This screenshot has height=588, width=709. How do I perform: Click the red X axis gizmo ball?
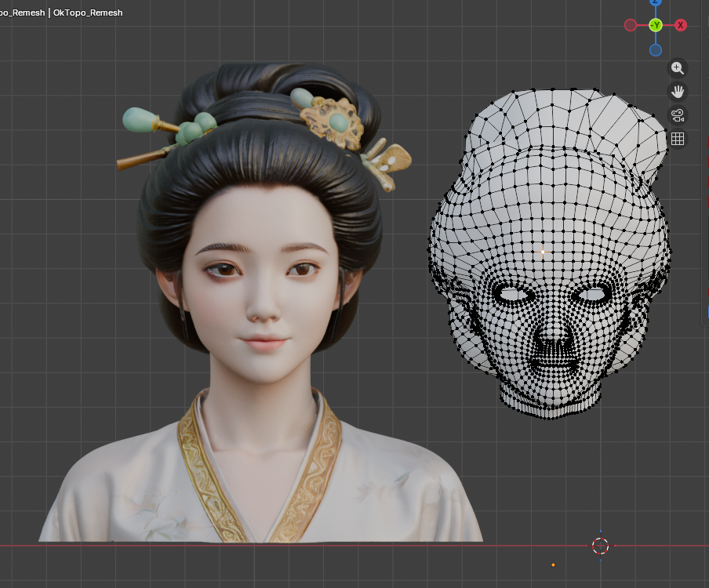click(681, 25)
